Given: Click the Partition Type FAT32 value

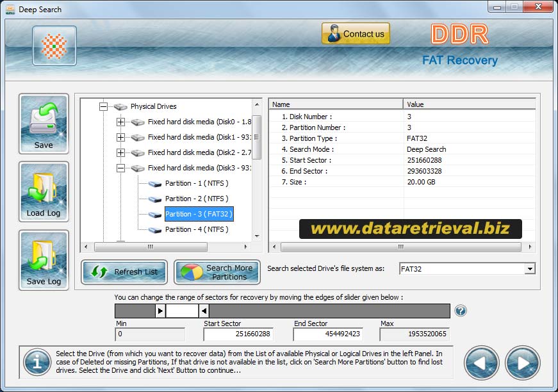Looking at the screenshot, I should click(x=416, y=138).
